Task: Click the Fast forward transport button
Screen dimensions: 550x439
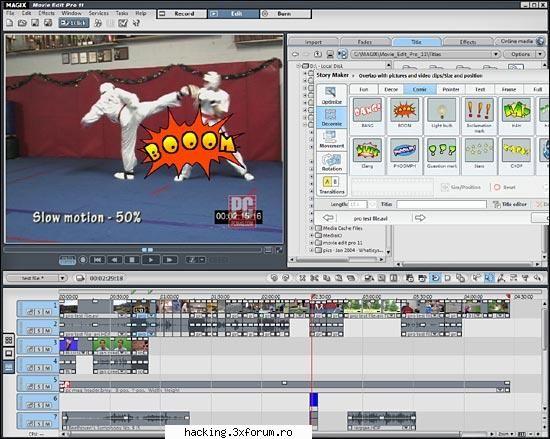Action: click(170, 260)
